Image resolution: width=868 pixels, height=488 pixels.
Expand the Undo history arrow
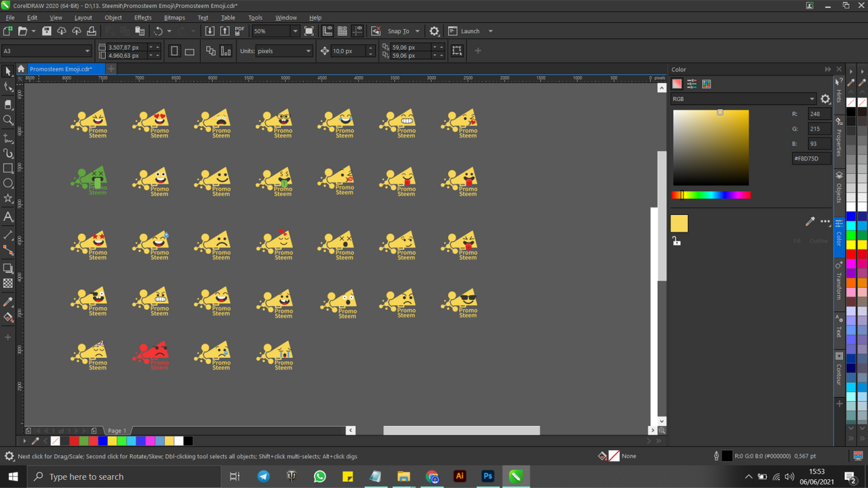[x=169, y=31]
